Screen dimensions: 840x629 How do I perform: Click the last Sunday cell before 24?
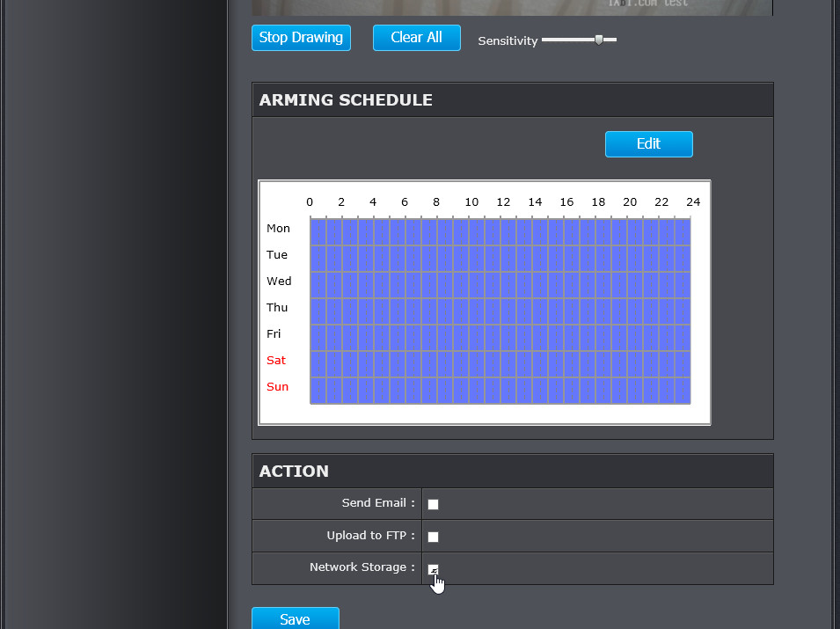683,391
